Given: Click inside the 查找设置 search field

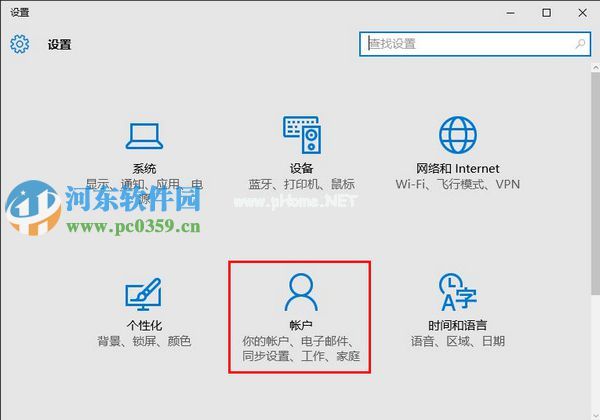Looking at the screenshot, I should [465, 44].
